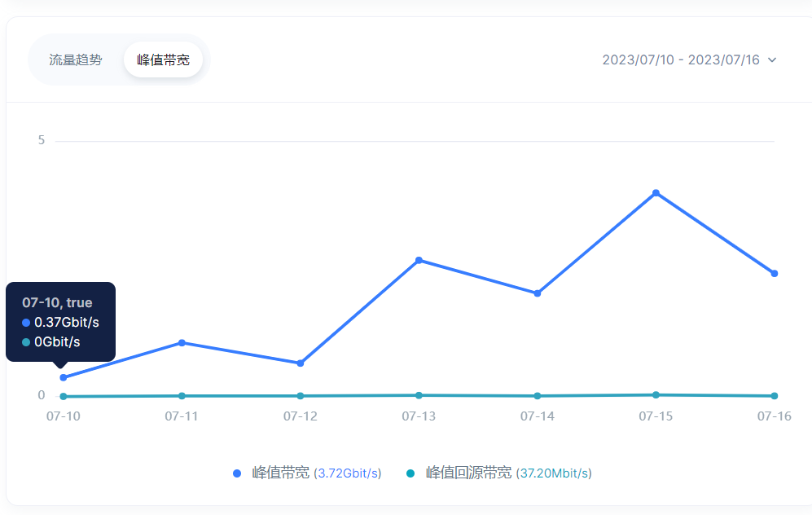Click the chevron arrow beside the date range

[x=772, y=59]
